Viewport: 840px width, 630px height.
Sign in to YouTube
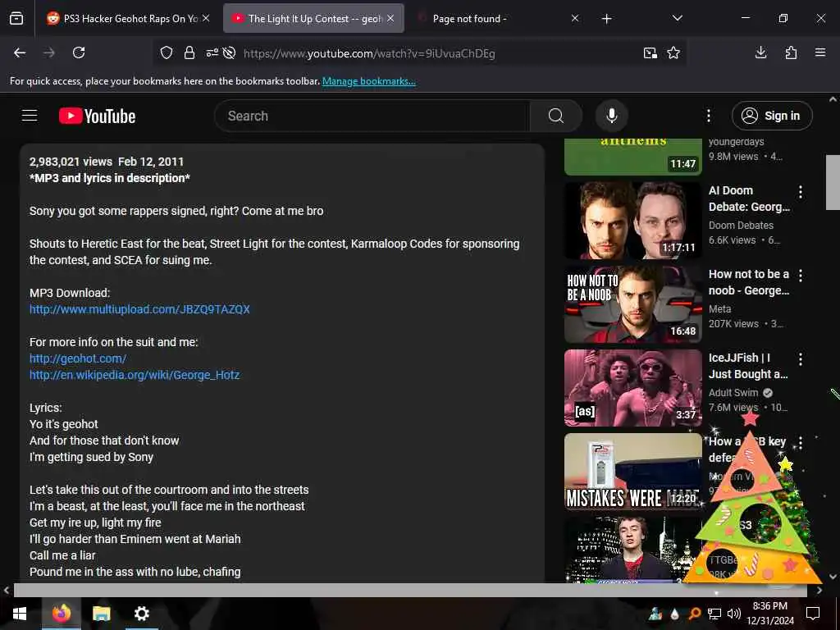(772, 116)
